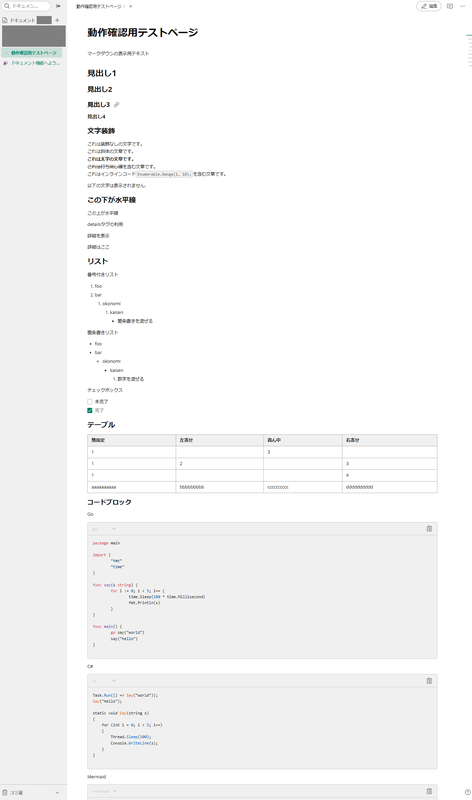The width and height of the screenshot is (472, 800).
Task: Select 動作確認用テストページ in the sidebar
Action: [x=34, y=53]
